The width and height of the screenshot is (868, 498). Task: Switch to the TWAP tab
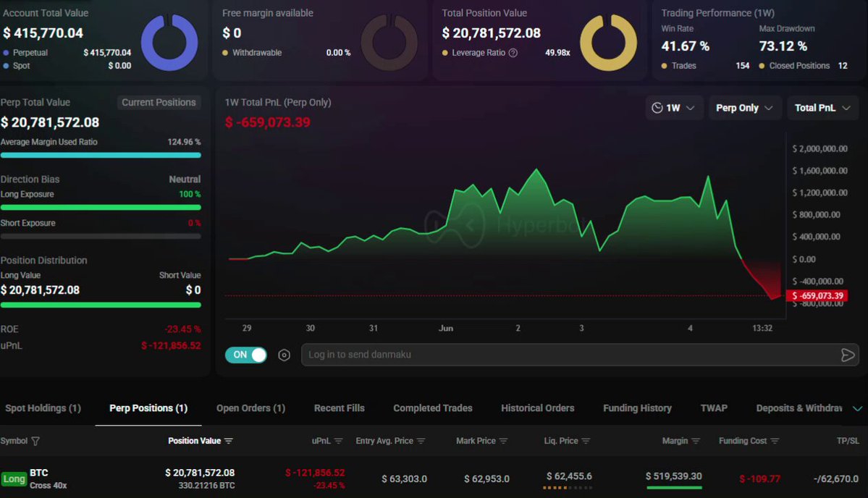click(714, 408)
